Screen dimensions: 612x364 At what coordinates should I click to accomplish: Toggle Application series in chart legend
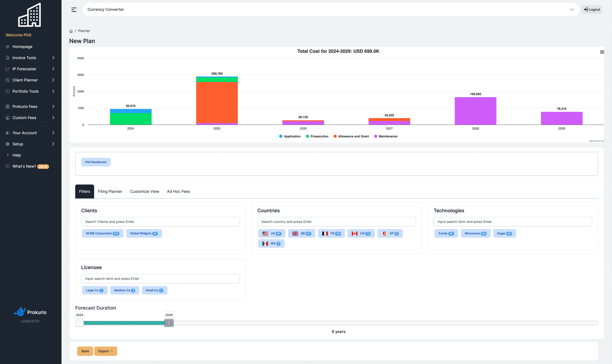point(290,136)
